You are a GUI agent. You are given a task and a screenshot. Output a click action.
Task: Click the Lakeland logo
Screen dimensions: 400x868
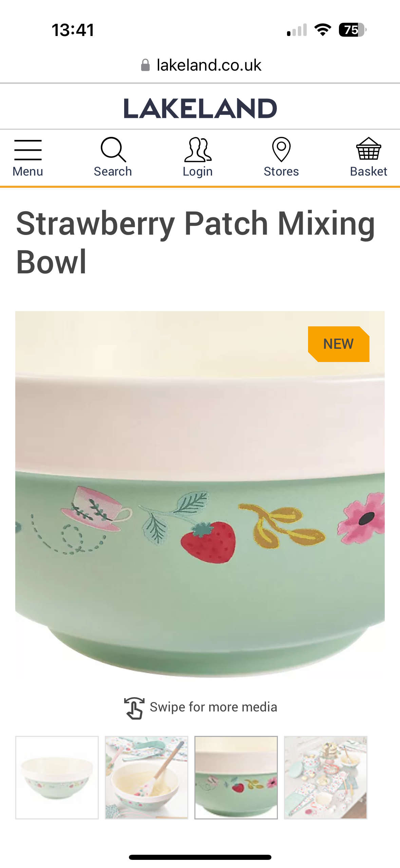[200, 108]
